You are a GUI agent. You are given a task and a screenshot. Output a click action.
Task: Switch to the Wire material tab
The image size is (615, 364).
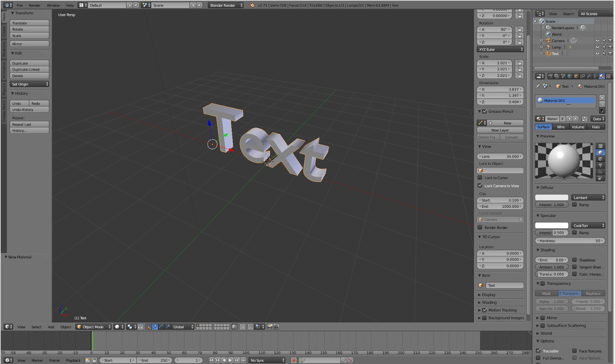[x=561, y=127]
